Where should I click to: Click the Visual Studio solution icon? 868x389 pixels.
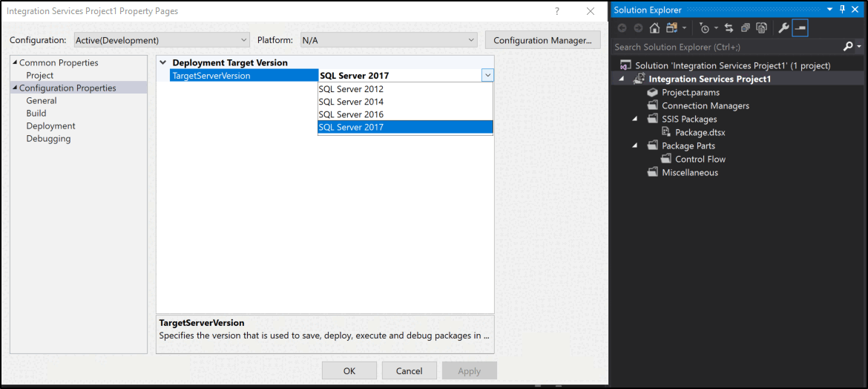pyautogui.click(x=625, y=65)
